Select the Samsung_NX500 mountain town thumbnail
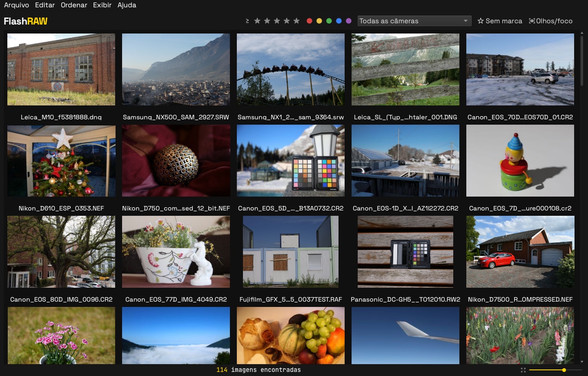Viewport: 588px width, 376px height. pos(176,69)
